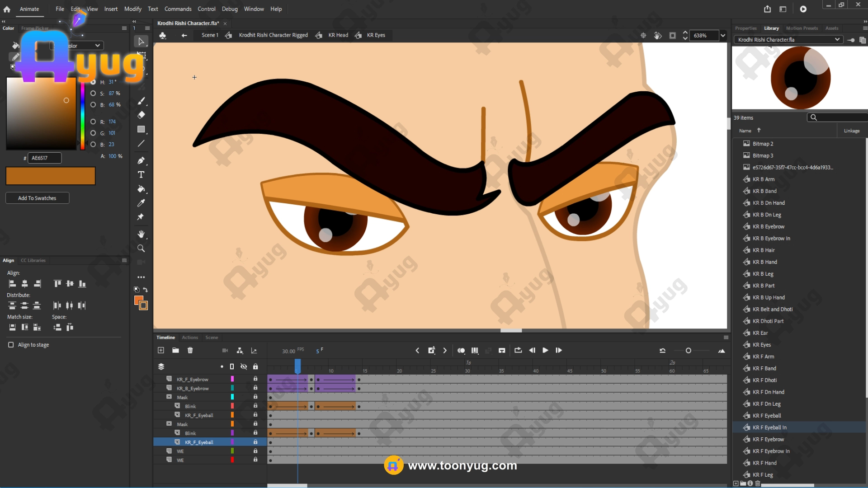Click the Add To Swatches button
The width and height of the screenshot is (868, 488).
pyautogui.click(x=37, y=198)
